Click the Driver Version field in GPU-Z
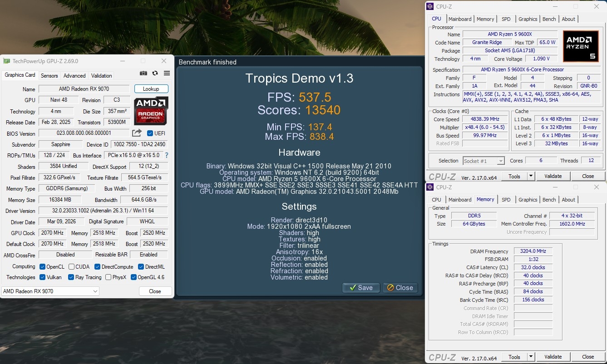607x364 pixels. point(103,211)
